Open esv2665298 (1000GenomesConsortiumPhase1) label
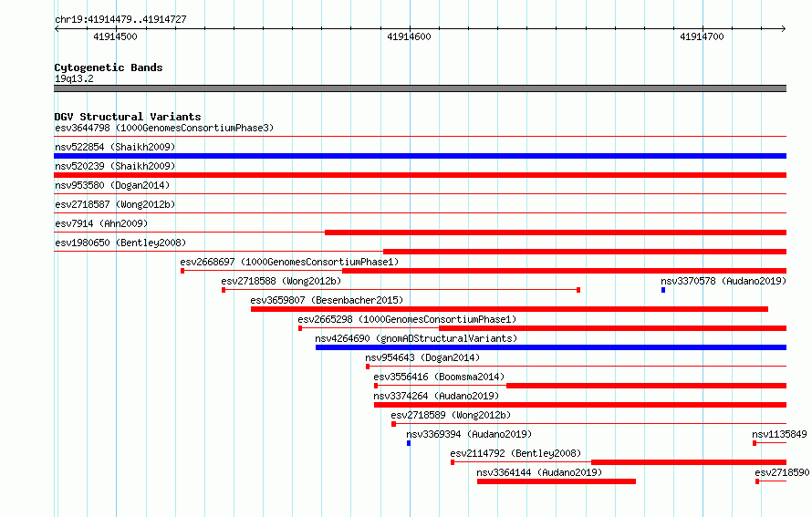The image size is (812, 517). 407,319
